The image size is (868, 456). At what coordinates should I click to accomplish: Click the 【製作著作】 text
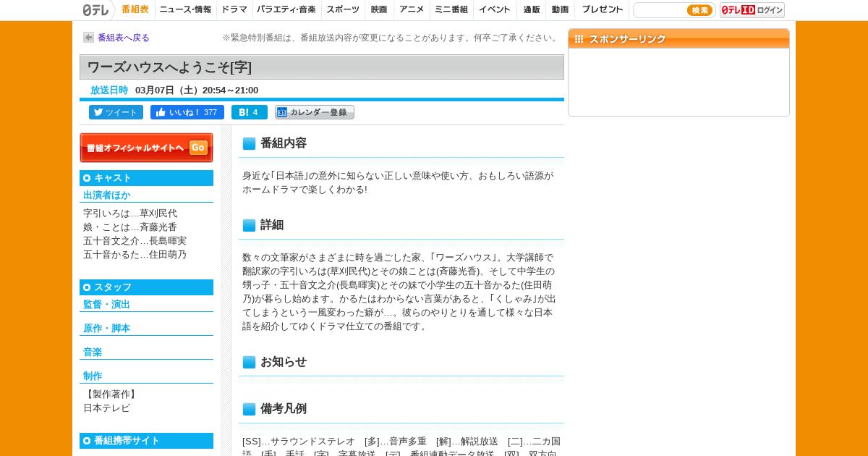111,394
